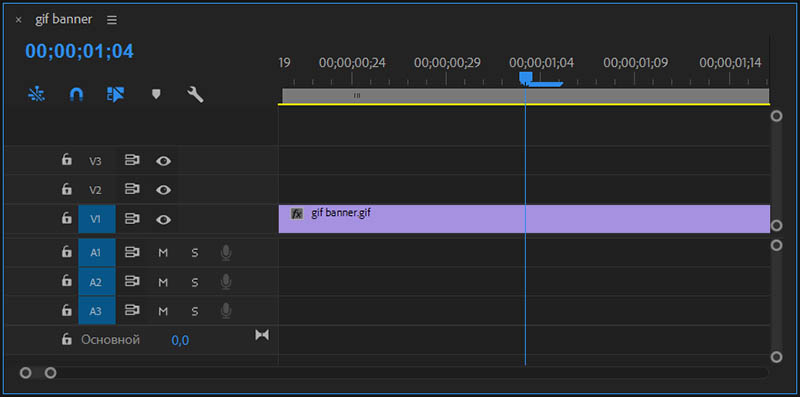Click ruler at 00;00;00;29 timecode
Screen dimensions: 800x397
pos(447,63)
